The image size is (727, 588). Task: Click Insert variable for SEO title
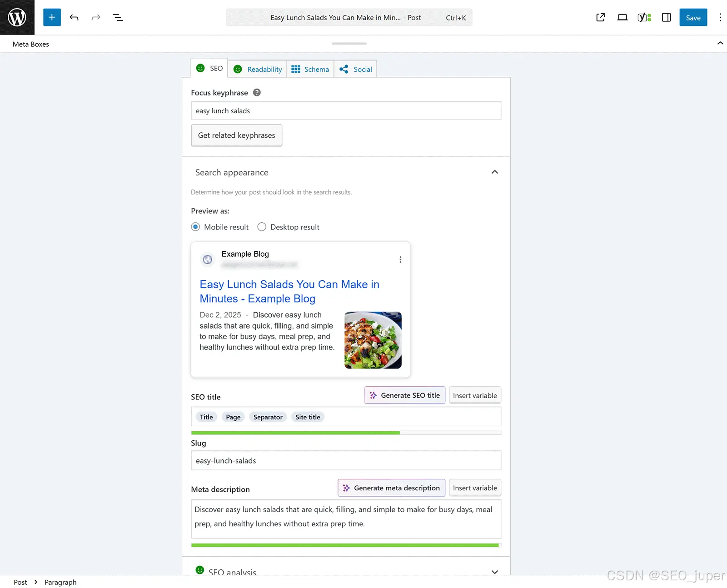click(x=475, y=395)
